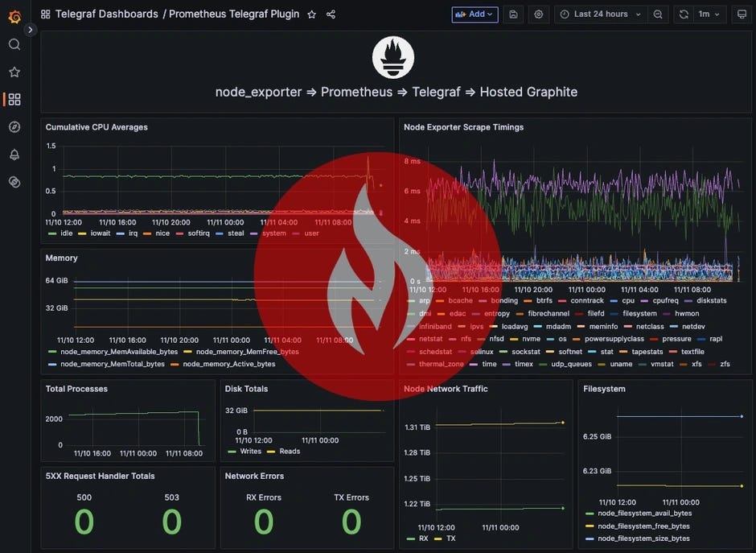Open the Last 24 hours time range dropdown
The image size is (756, 553).
600,14
